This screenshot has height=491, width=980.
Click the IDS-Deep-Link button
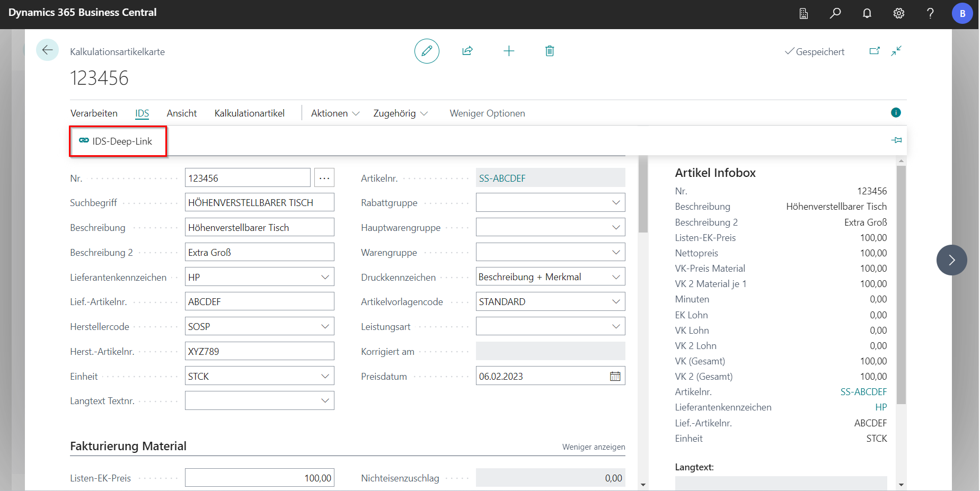point(117,141)
